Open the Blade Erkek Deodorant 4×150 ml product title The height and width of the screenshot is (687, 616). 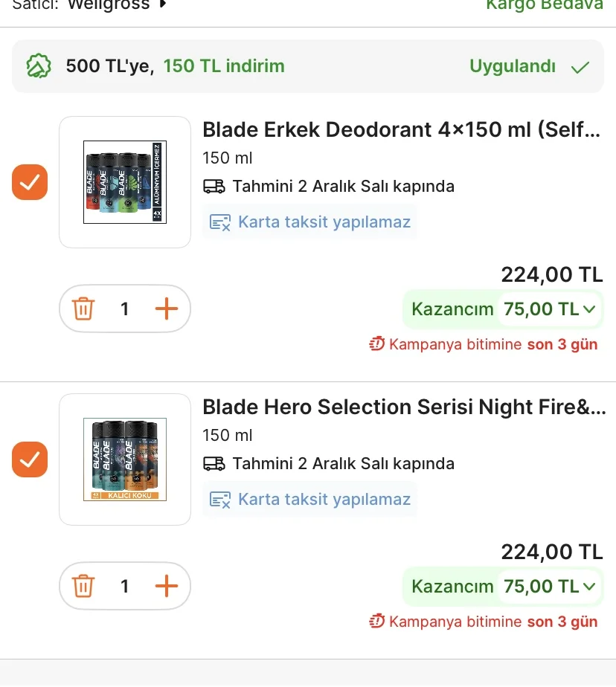coord(402,130)
